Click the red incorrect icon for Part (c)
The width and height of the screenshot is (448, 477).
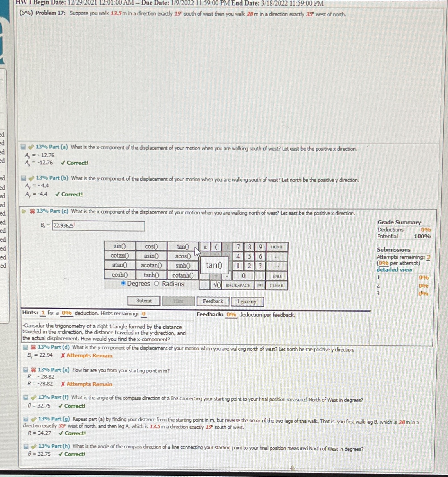32,211
